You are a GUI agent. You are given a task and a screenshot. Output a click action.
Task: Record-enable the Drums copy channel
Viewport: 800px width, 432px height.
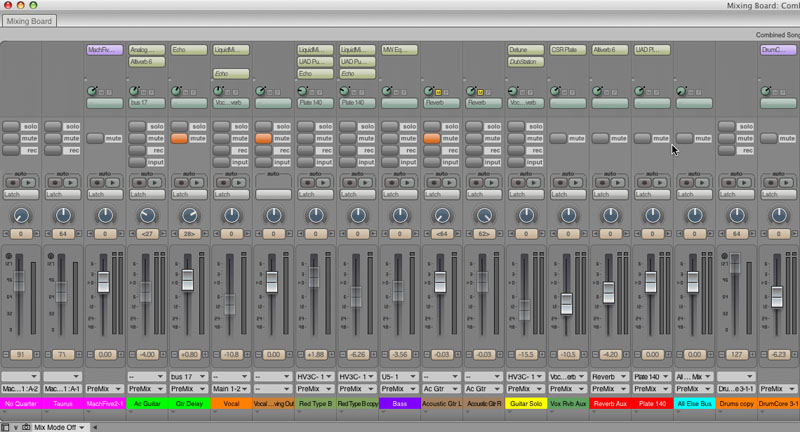pyautogui.click(x=727, y=150)
